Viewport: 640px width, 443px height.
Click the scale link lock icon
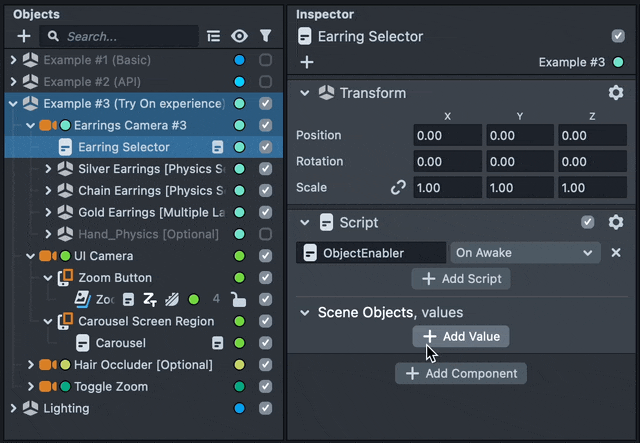click(398, 187)
